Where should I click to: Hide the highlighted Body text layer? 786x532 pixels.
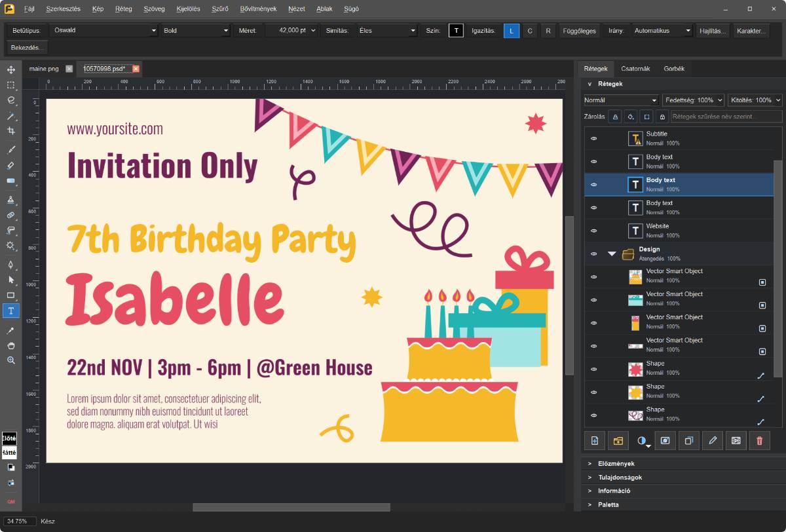594,185
